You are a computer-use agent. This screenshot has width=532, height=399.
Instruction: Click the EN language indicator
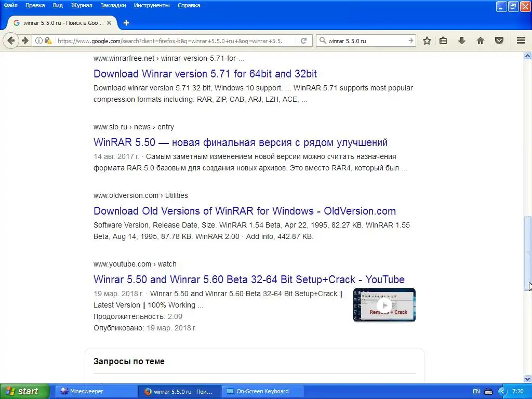tap(476, 392)
